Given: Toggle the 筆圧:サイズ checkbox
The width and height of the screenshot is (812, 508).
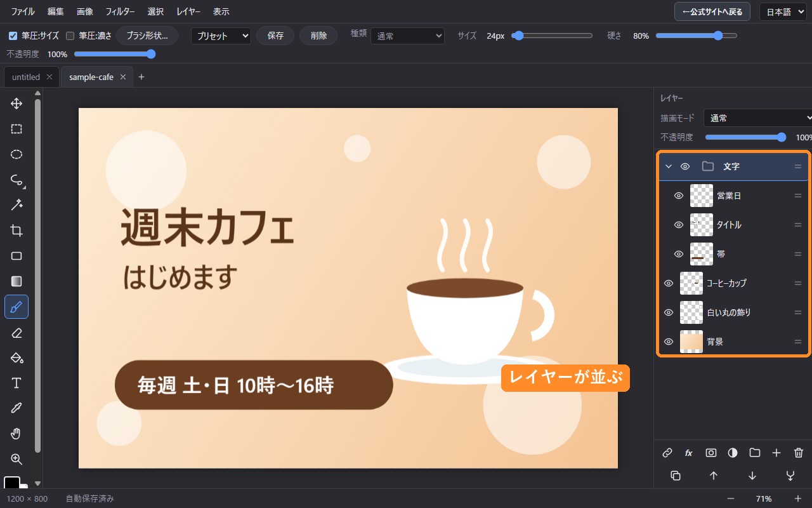Looking at the screenshot, I should pos(13,36).
